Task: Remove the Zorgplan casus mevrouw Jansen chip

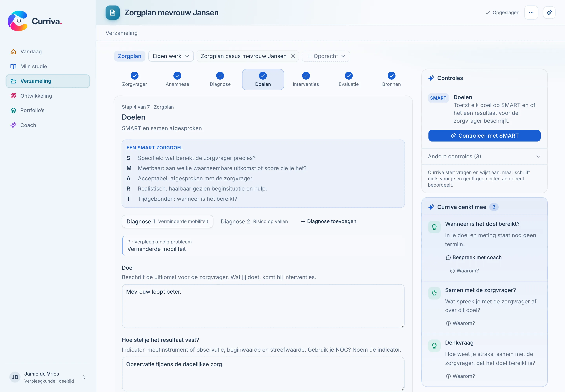Action: coord(293,56)
